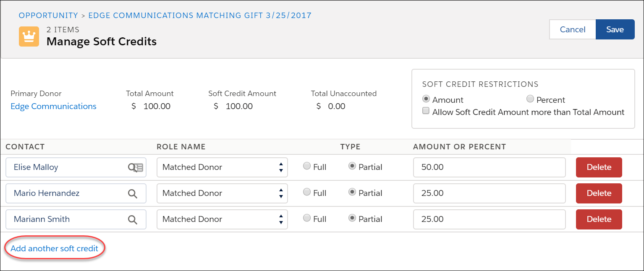Set Elise Malloy's credit type to Full
This screenshot has height=271, width=644.
pyautogui.click(x=307, y=166)
